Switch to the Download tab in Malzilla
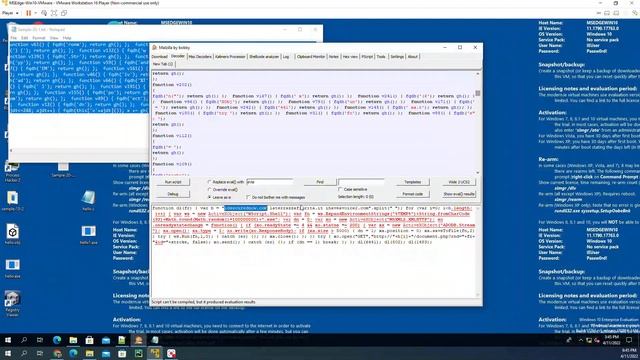 coord(160,57)
